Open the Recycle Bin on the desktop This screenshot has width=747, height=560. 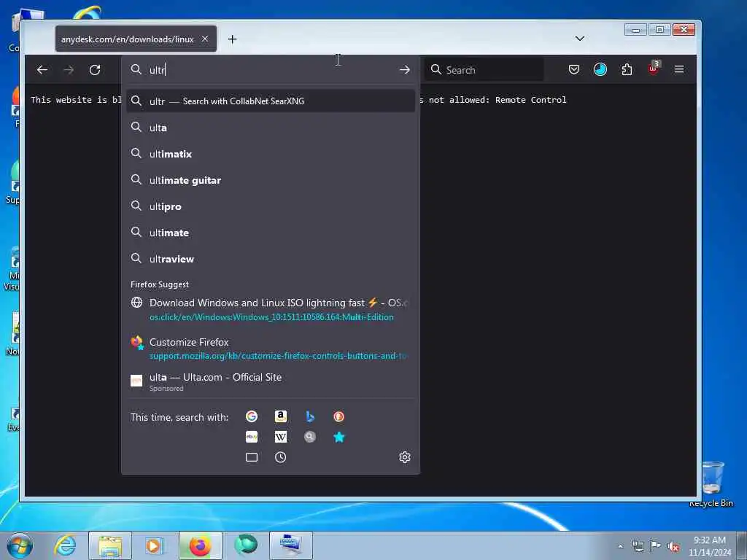pyautogui.click(x=712, y=483)
